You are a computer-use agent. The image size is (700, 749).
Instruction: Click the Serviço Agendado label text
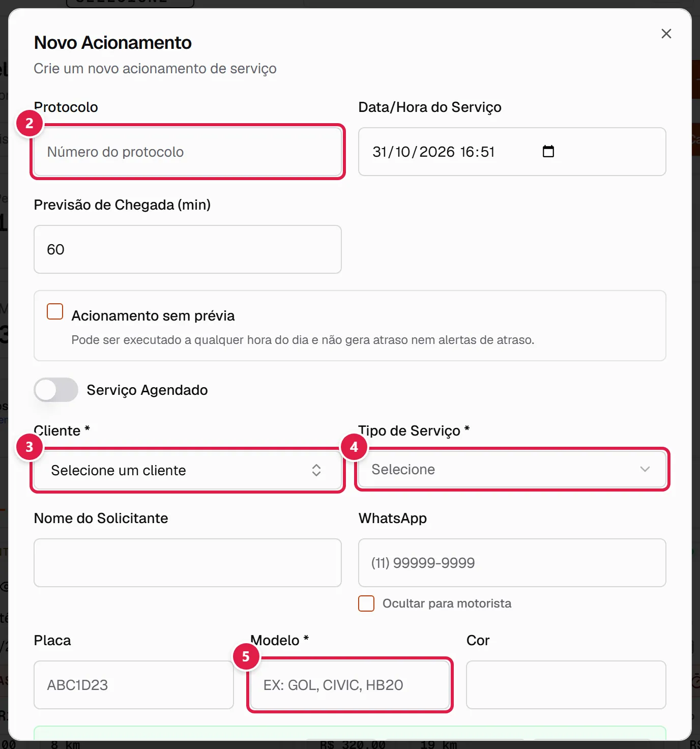pyautogui.click(x=148, y=390)
